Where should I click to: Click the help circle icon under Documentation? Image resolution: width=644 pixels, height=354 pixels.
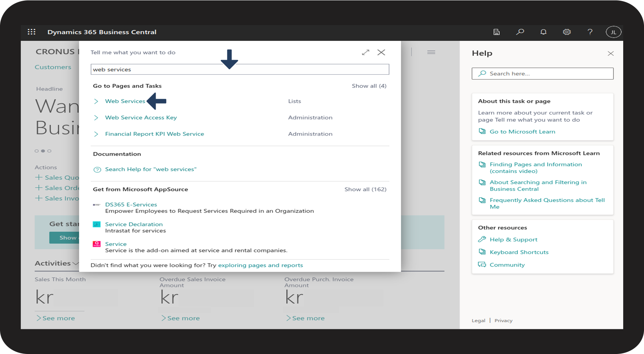(97, 170)
